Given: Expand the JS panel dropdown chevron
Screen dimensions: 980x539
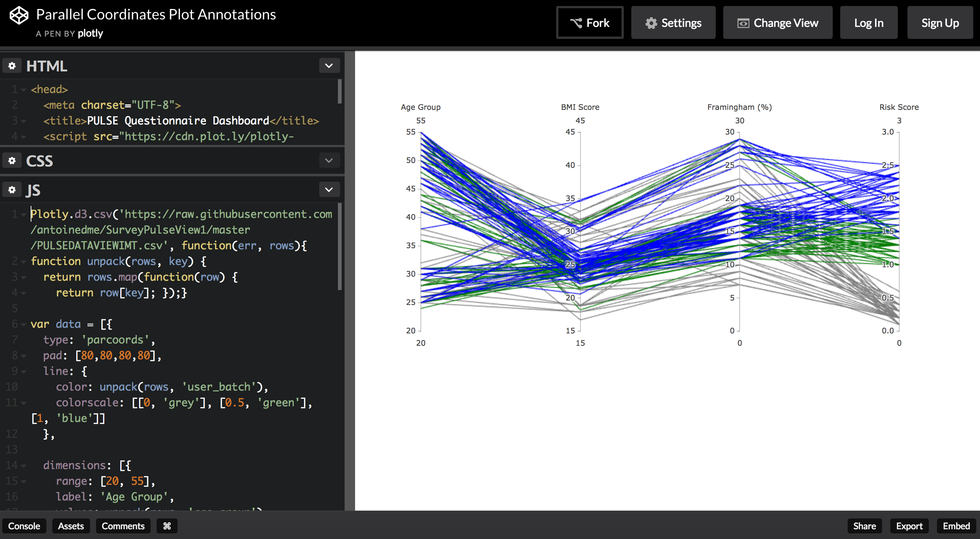Looking at the screenshot, I should click(329, 190).
